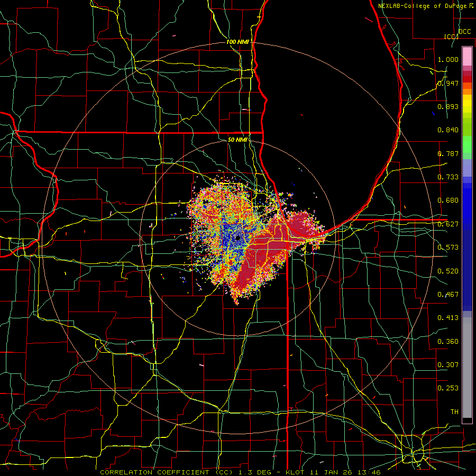Click the 0.573 scale value
Screen dimensions: 476x476
pyautogui.click(x=448, y=248)
